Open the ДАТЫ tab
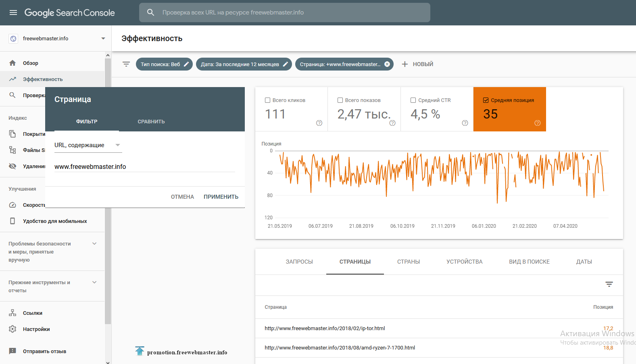This screenshot has width=636, height=364. pos(584,262)
